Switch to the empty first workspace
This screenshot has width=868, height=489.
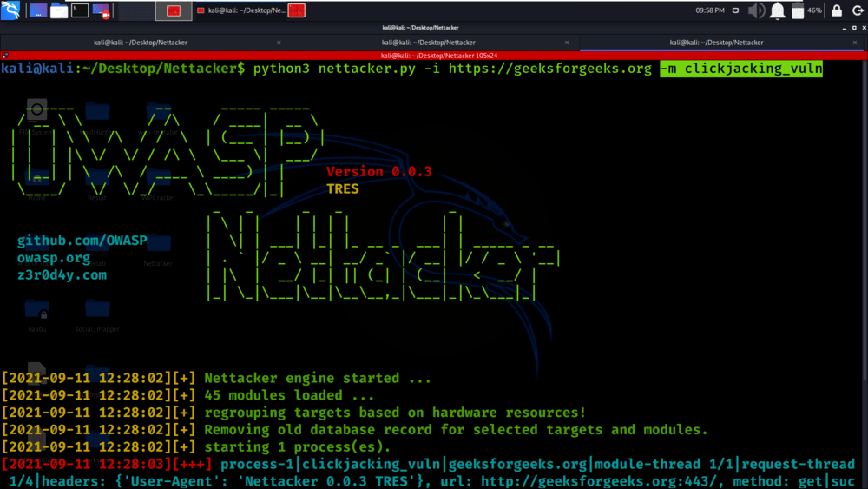coord(136,10)
